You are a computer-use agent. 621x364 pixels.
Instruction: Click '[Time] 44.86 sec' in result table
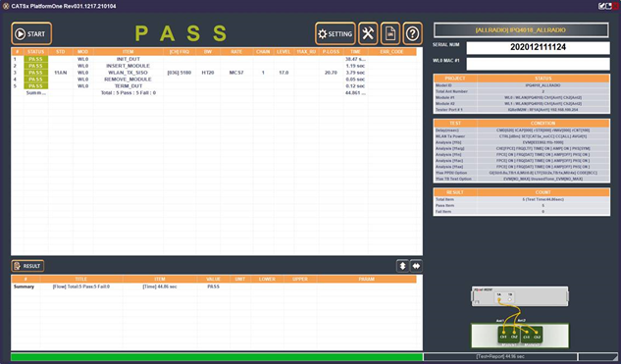point(160,286)
